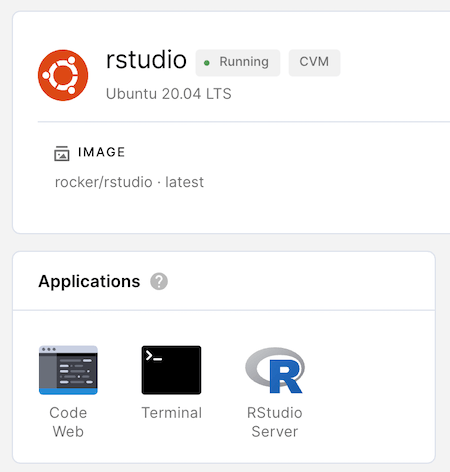The width and height of the screenshot is (450, 472).
Task: Click the Applications help question mark icon
Action: pyautogui.click(x=159, y=282)
